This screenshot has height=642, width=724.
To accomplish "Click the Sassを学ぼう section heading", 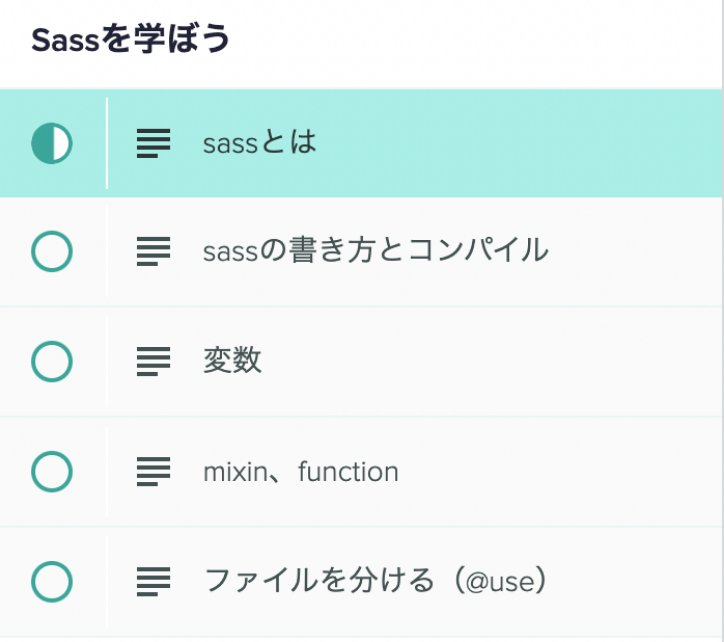I will click(131, 40).
